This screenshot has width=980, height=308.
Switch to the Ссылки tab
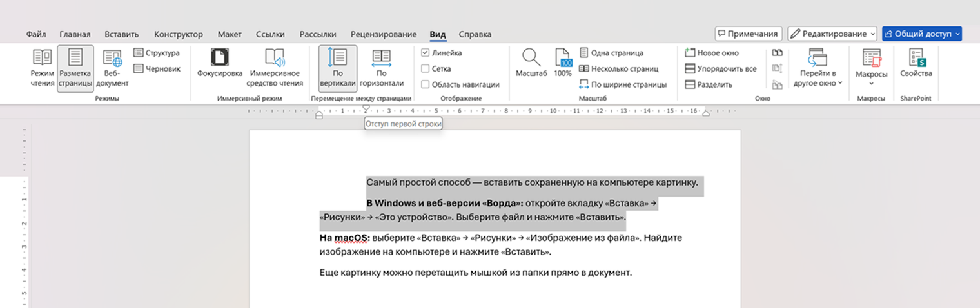click(x=270, y=34)
